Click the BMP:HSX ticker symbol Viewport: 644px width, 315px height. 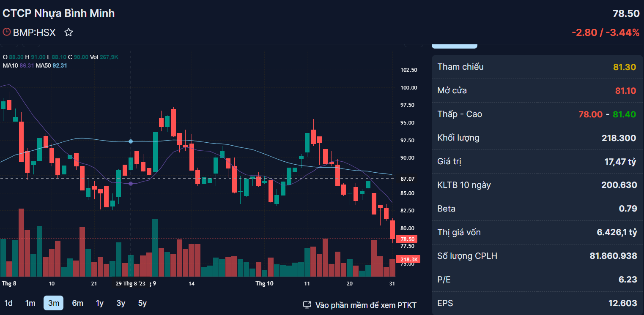pos(34,32)
